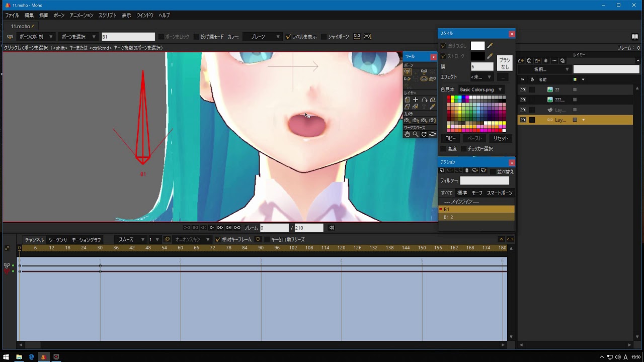Open the Basic Colors.png swatch dropdown

[x=480, y=89]
